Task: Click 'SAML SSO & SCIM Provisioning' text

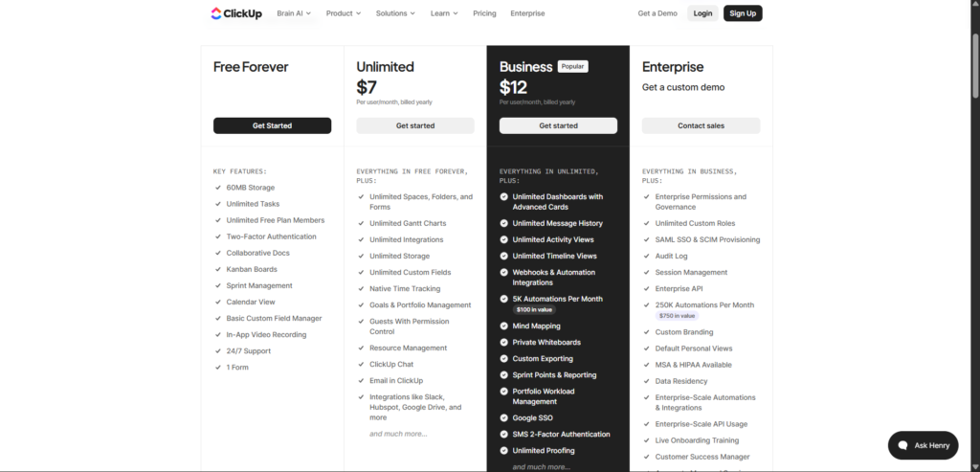Action: click(707, 239)
